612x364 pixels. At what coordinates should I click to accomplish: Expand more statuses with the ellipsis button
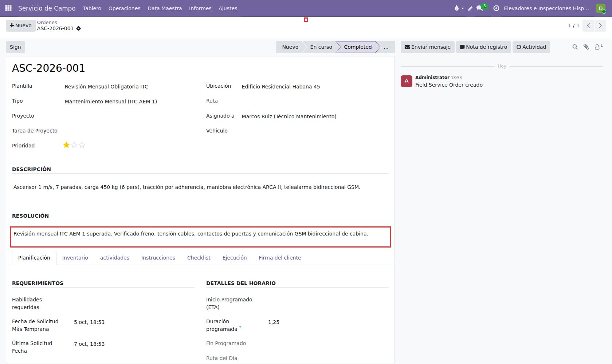pyautogui.click(x=386, y=47)
